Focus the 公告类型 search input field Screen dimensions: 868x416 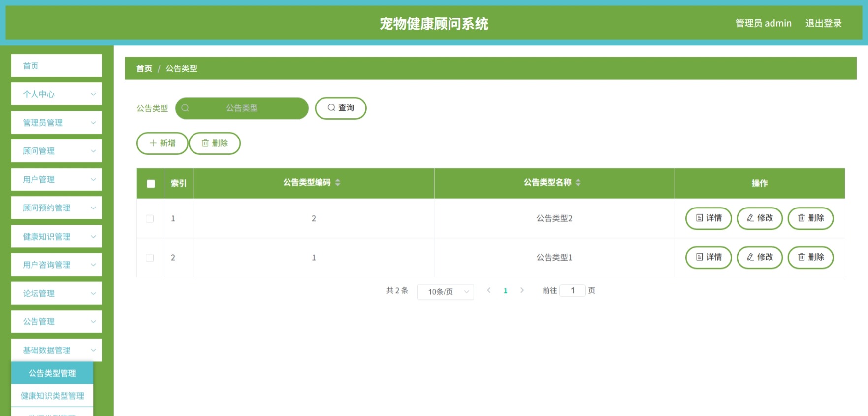pyautogui.click(x=242, y=108)
